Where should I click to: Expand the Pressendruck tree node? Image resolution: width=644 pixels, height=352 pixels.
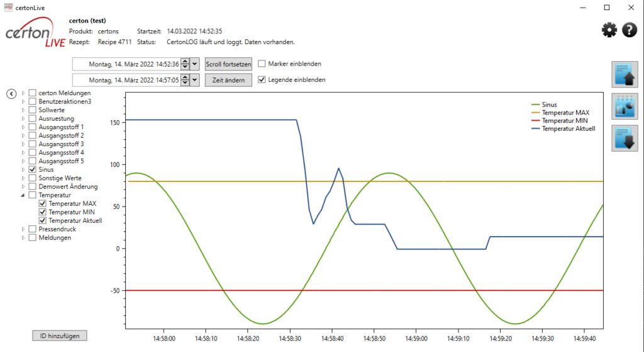pos(23,229)
